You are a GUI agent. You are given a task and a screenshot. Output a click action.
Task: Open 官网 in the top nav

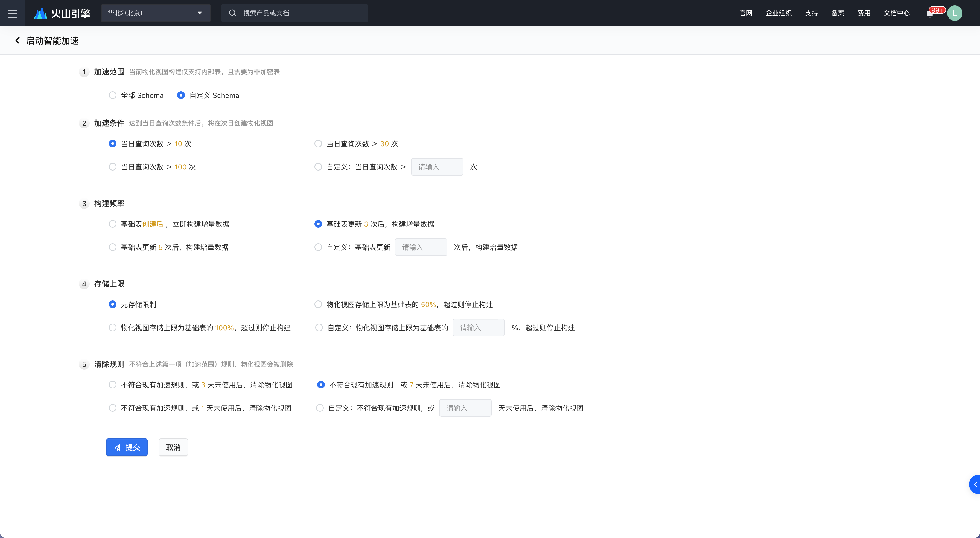(x=746, y=13)
